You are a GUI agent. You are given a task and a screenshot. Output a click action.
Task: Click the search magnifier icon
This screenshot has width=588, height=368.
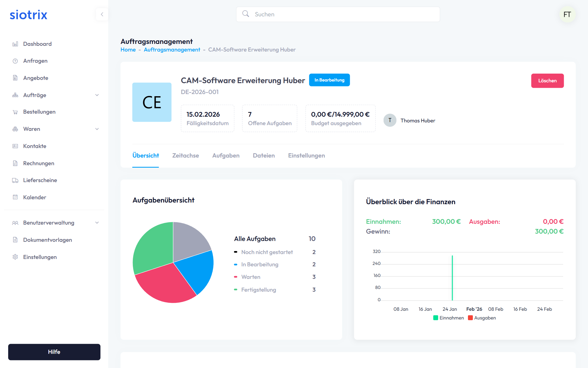point(246,14)
